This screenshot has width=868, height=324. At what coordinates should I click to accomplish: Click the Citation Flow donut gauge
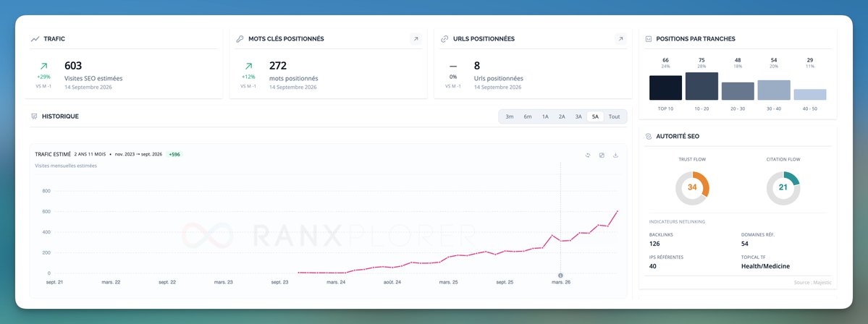[x=783, y=188]
